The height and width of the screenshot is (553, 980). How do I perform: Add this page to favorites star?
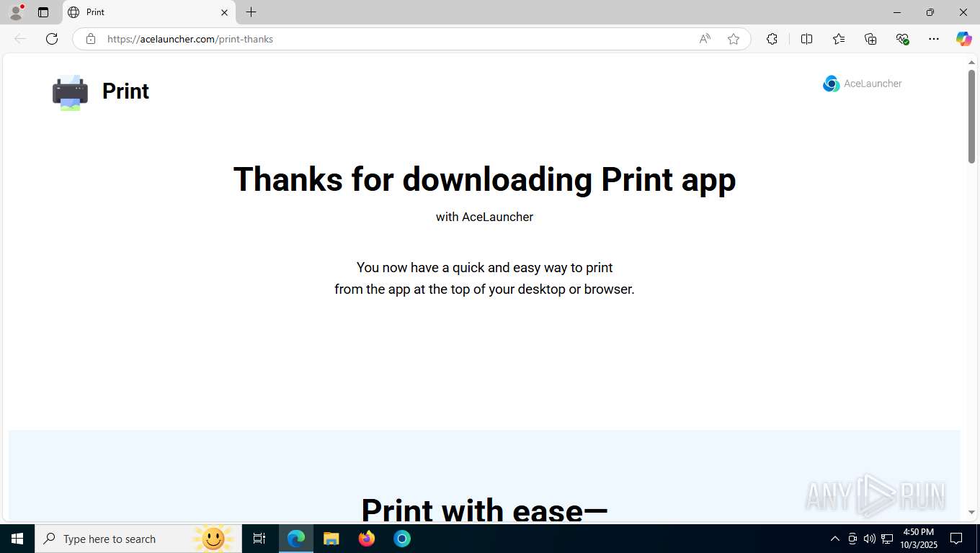[734, 39]
